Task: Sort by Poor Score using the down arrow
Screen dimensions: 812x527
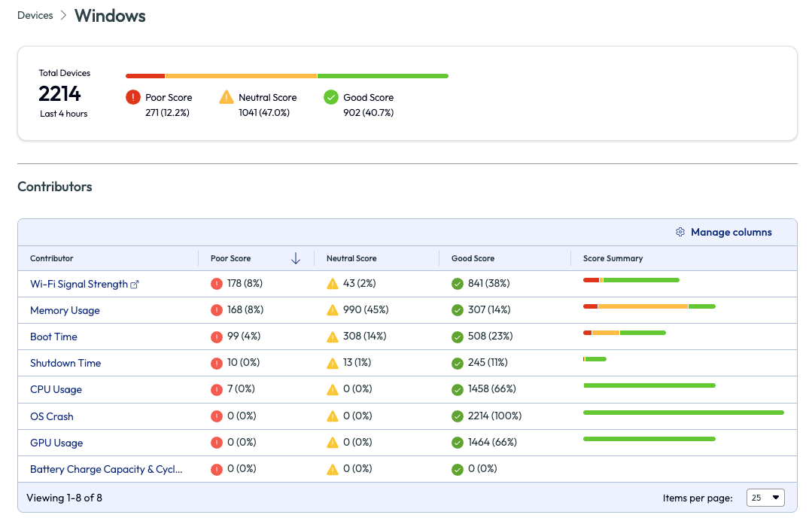Action: (x=296, y=258)
